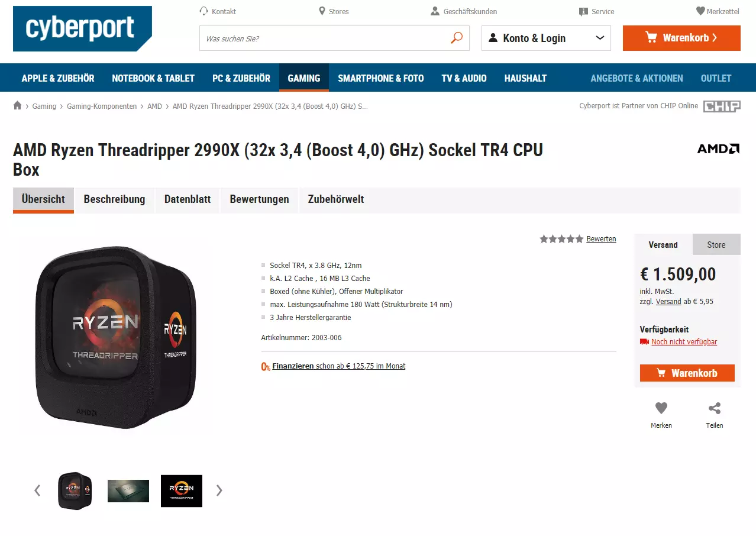This screenshot has width=756, height=536.
Task: Click the CHIP partner logo
Action: pyautogui.click(x=722, y=106)
